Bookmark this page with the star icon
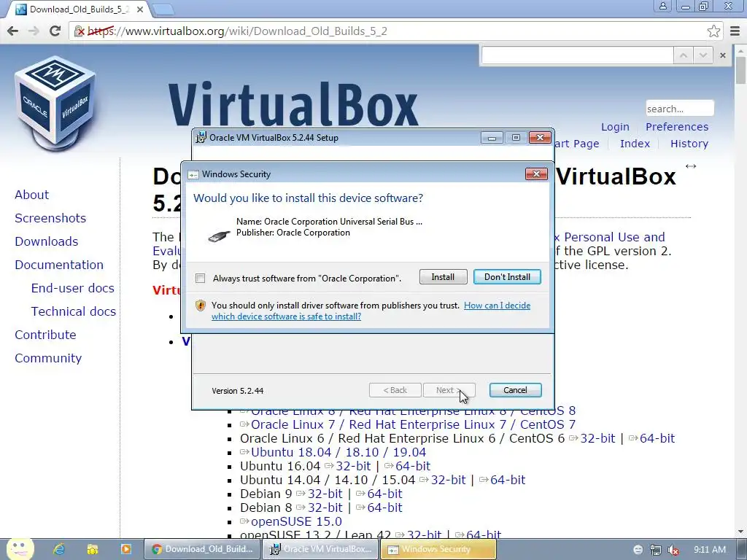Image resolution: width=747 pixels, height=560 pixels. pos(713,31)
